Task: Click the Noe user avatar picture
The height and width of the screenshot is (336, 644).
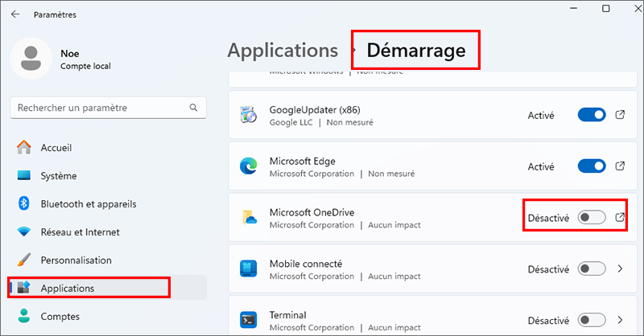Action: click(31, 58)
